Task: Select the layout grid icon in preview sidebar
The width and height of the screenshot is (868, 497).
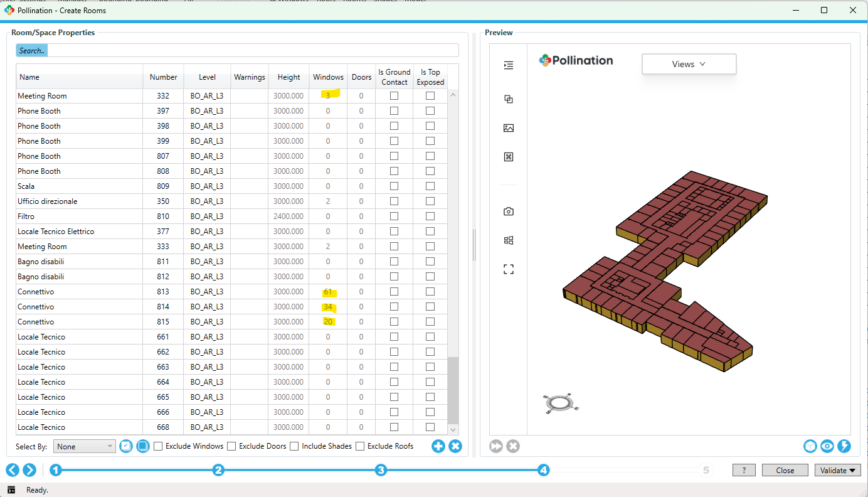Action: [508, 240]
